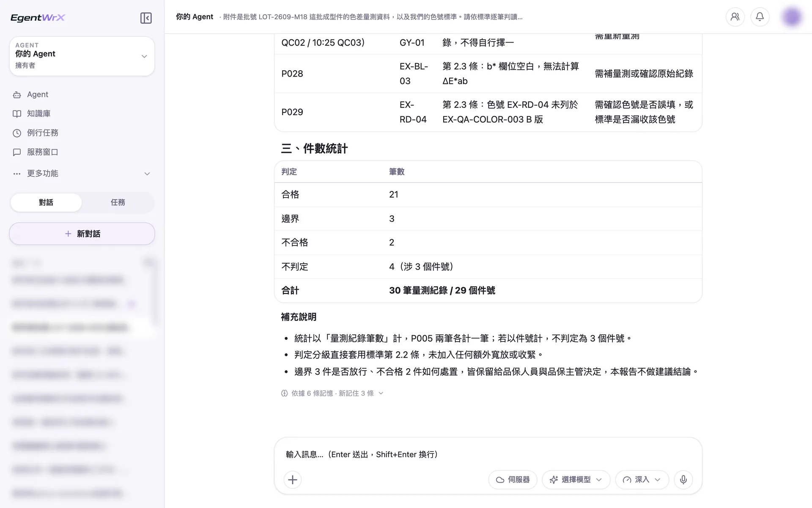Add attachment with plus icon
This screenshot has height=508, width=812.
click(293, 480)
